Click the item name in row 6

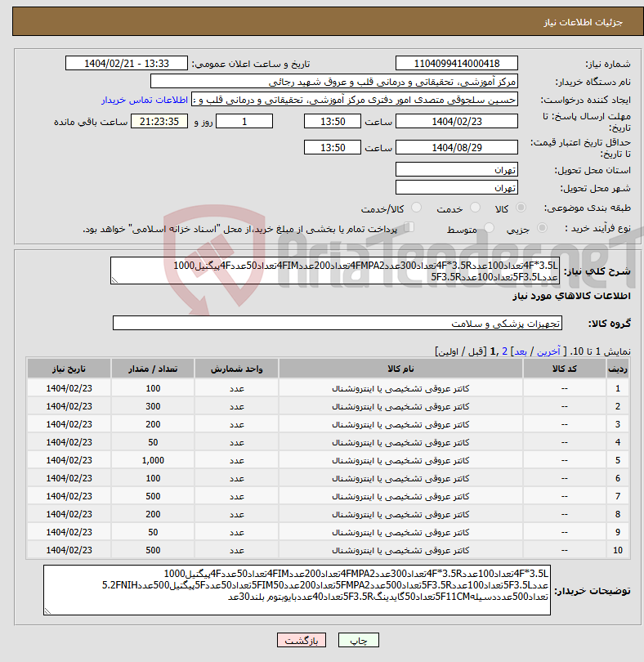click(x=400, y=478)
